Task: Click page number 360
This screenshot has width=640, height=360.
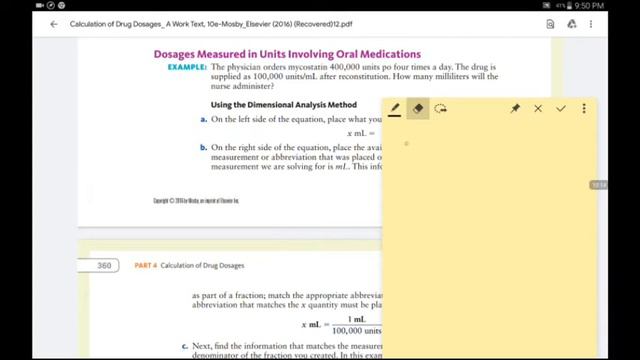Action: pyautogui.click(x=104, y=265)
